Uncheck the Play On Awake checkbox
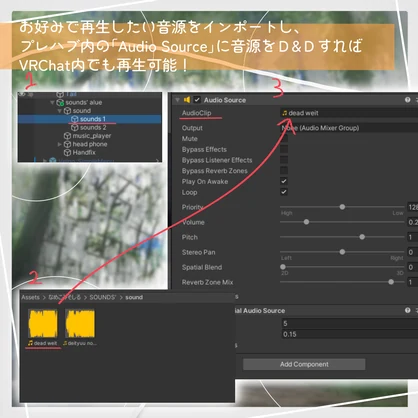The height and width of the screenshot is (418, 418). (284, 181)
